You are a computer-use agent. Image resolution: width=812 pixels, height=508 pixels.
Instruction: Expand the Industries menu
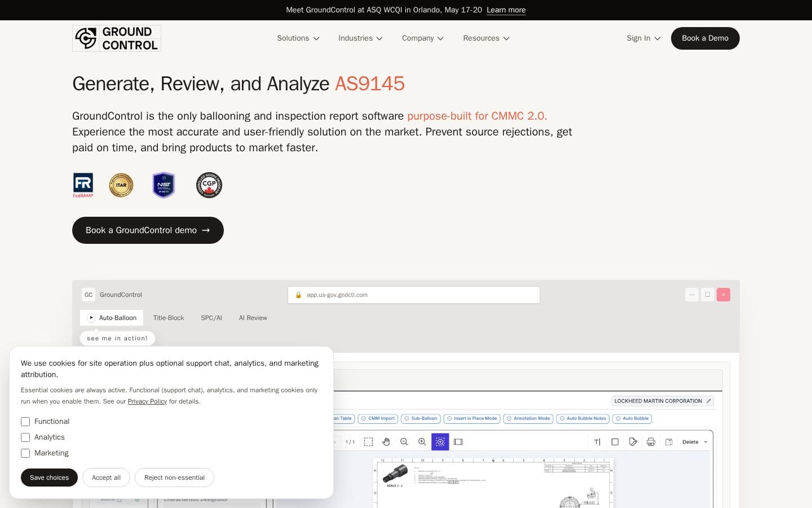coord(360,38)
